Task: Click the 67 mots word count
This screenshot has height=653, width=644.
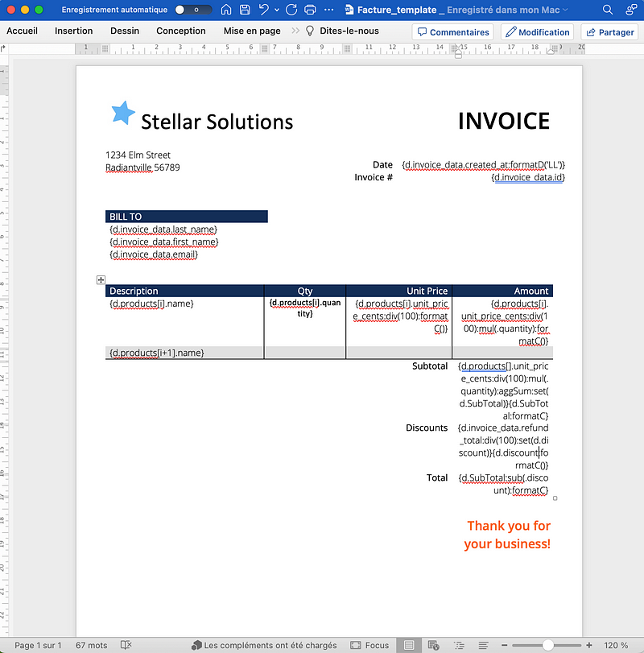Action: tap(92, 645)
